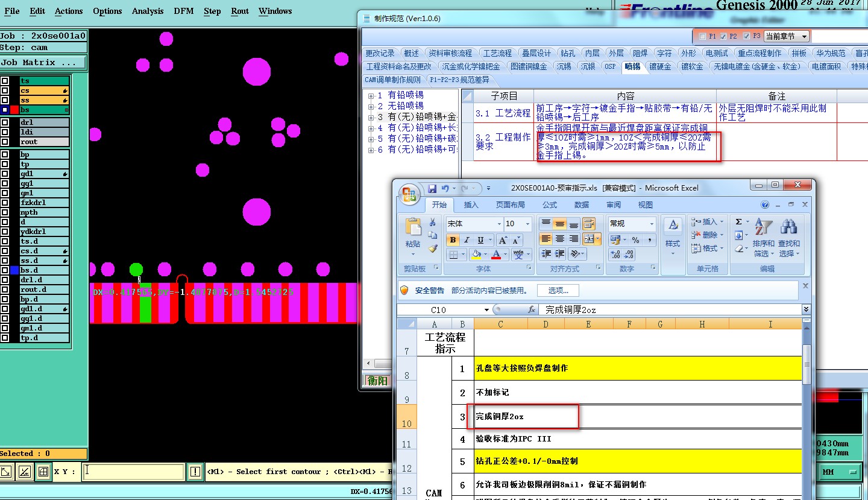Decrease font size in Excel
The width and height of the screenshot is (868, 500).
[517, 240]
